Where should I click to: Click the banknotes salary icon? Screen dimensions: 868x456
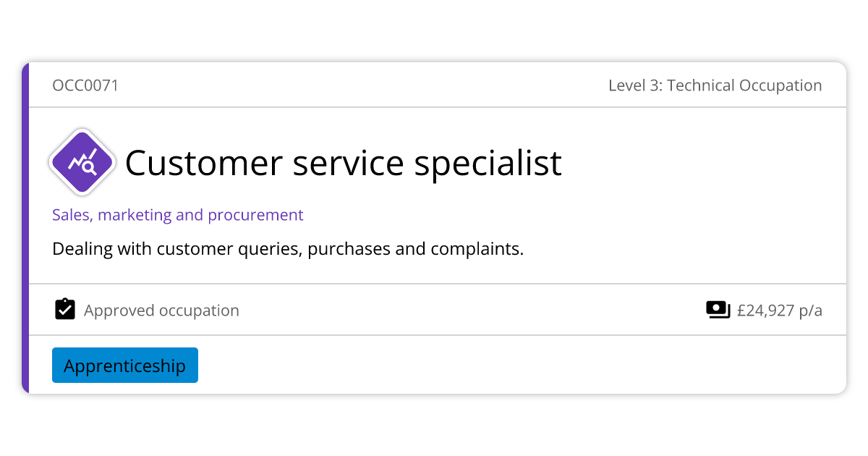718,310
